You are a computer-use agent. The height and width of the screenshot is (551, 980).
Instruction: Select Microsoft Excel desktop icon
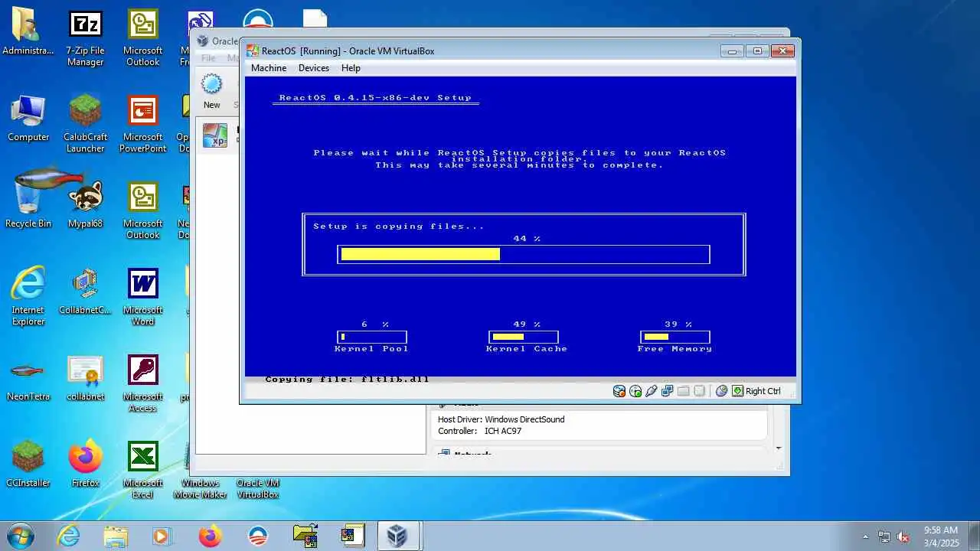(x=142, y=470)
